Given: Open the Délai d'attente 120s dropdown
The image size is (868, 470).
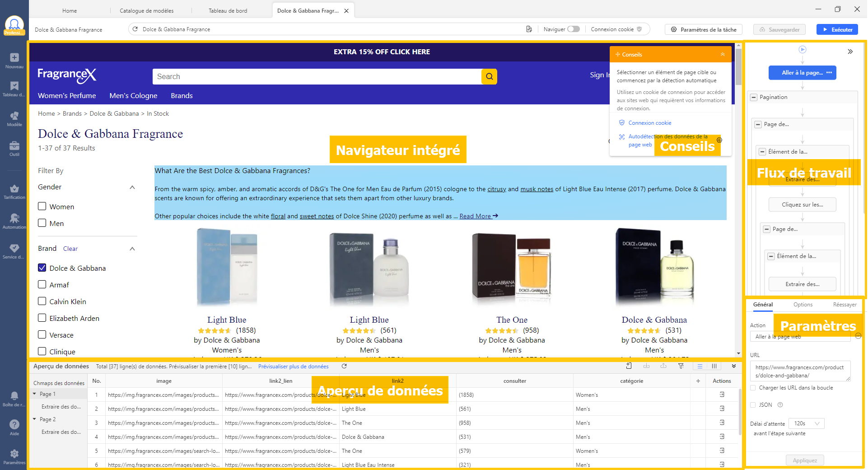Looking at the screenshot, I should point(807,423).
